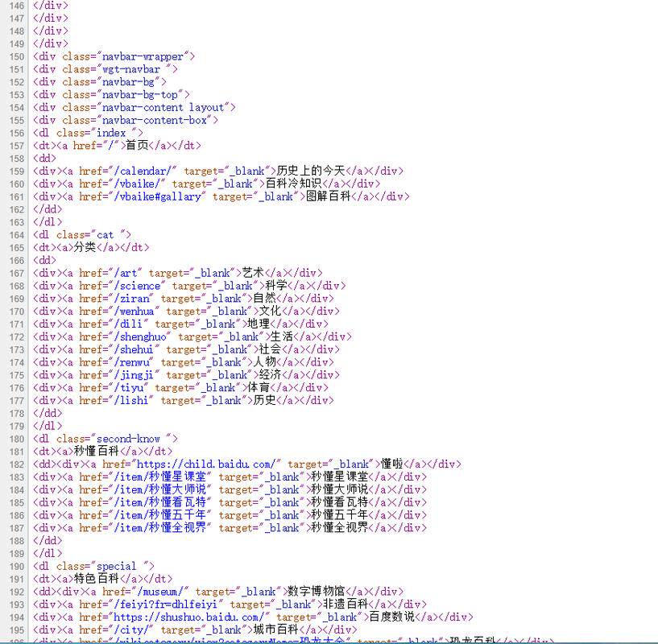This screenshot has width=658, height=644.
Task: Click the class value "navbar-content layout"
Action: 163,107
